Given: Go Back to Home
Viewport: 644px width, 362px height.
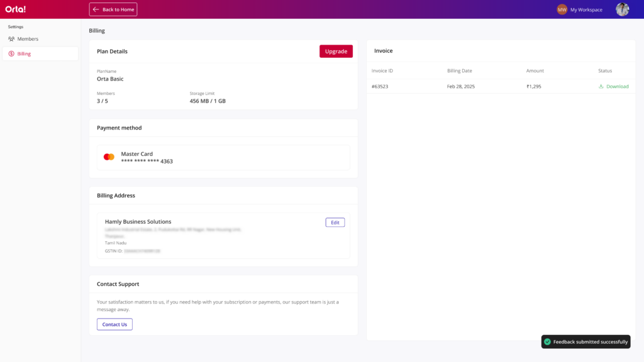Looking at the screenshot, I should [113, 9].
